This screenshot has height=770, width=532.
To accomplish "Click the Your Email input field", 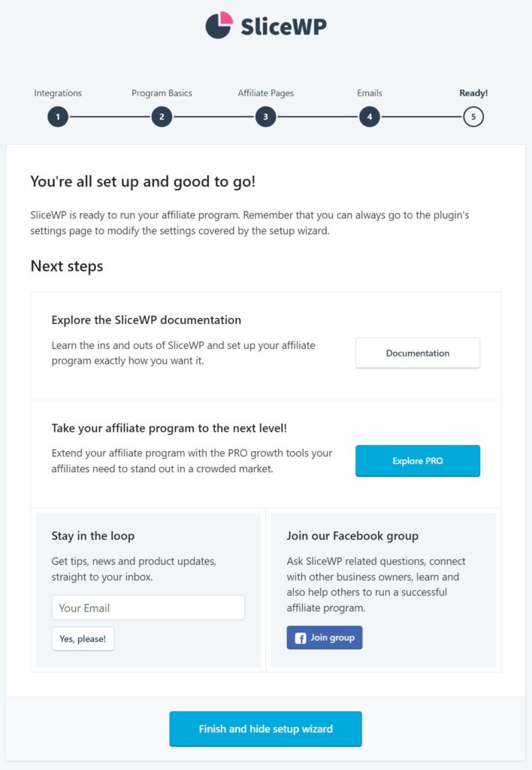I will click(x=147, y=608).
